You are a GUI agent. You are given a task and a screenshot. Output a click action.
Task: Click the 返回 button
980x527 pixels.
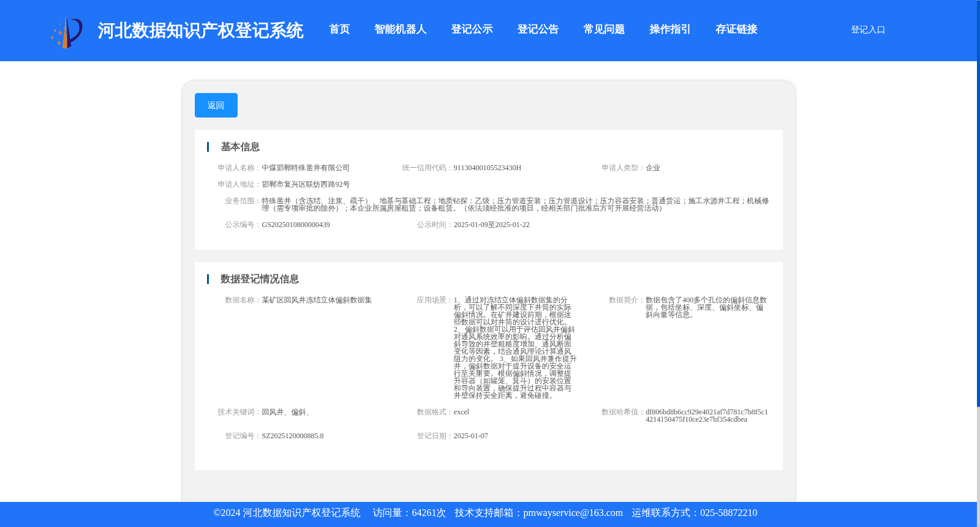216,105
